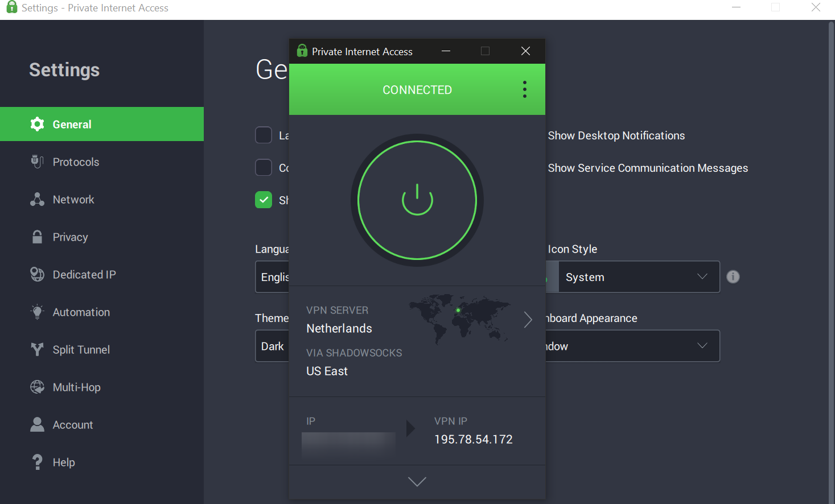Switch to the Protocols settings tab
The image size is (835, 504).
102,162
